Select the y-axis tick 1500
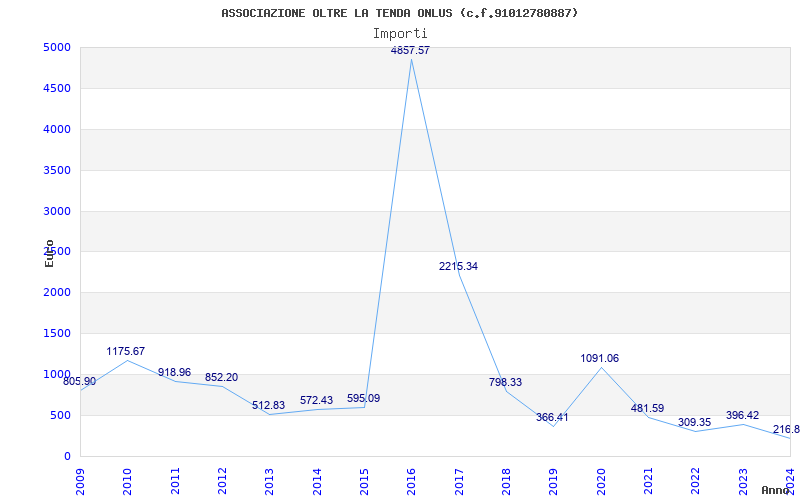This screenshot has width=800, height=500. (x=57, y=333)
